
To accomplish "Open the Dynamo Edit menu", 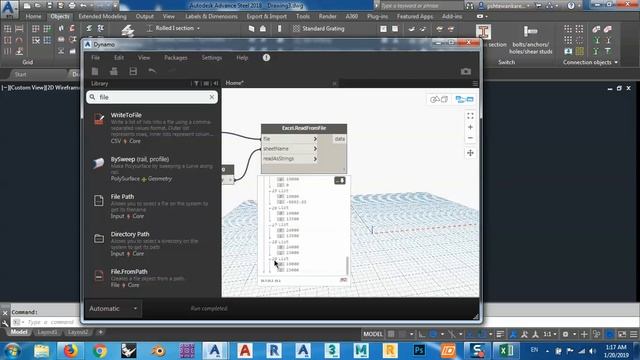I will coord(119,58).
